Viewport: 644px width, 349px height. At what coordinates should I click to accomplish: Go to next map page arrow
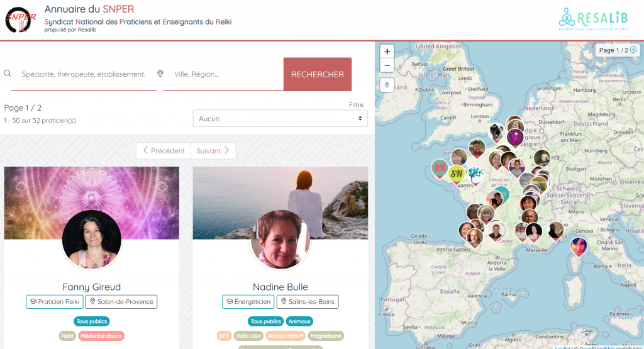(633, 50)
